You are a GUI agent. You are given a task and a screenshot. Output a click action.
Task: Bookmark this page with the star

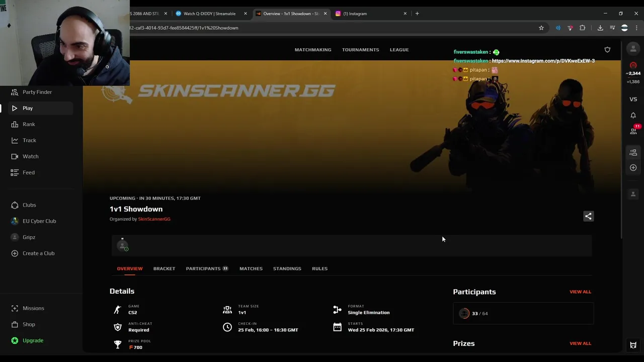tap(541, 28)
